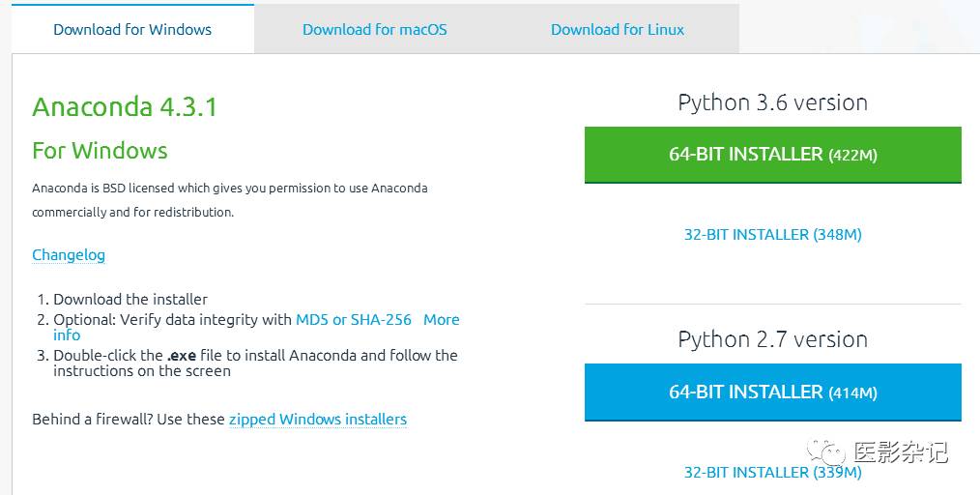Click the SHA-256 verification link
980x495 pixels.
(x=380, y=319)
